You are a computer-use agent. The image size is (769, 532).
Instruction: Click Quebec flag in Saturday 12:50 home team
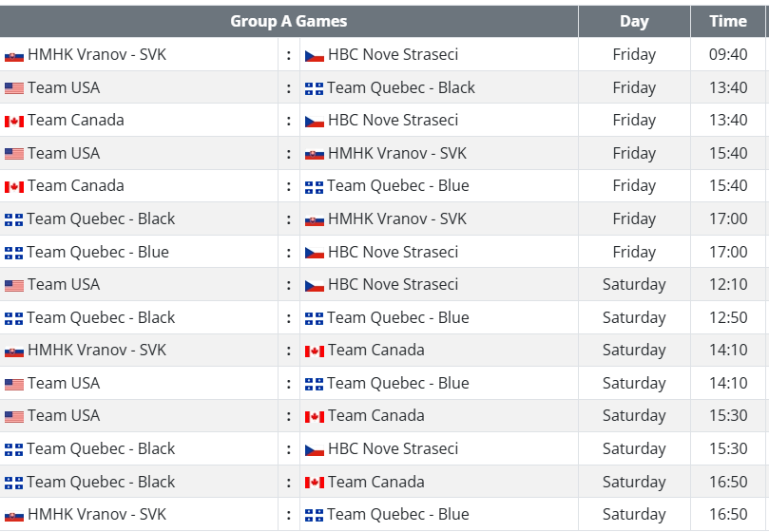coord(13,318)
